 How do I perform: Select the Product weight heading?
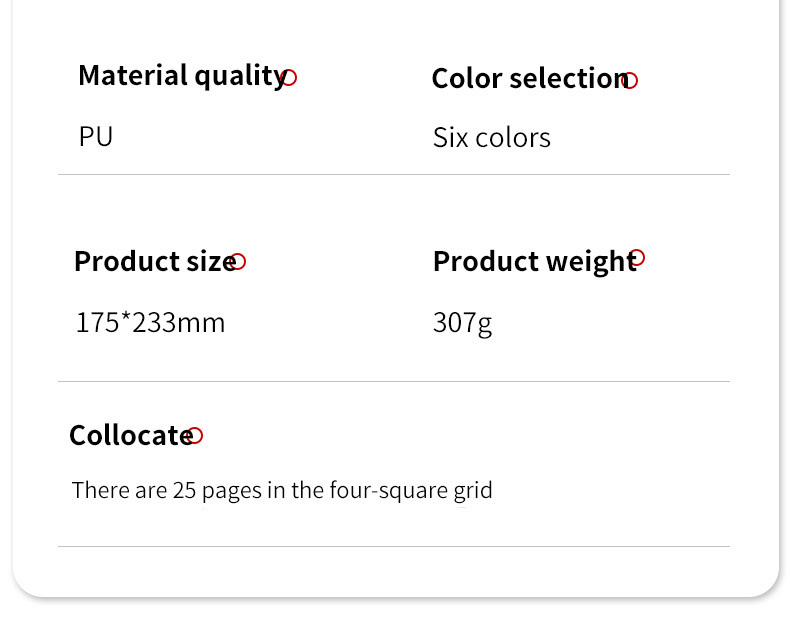(535, 262)
